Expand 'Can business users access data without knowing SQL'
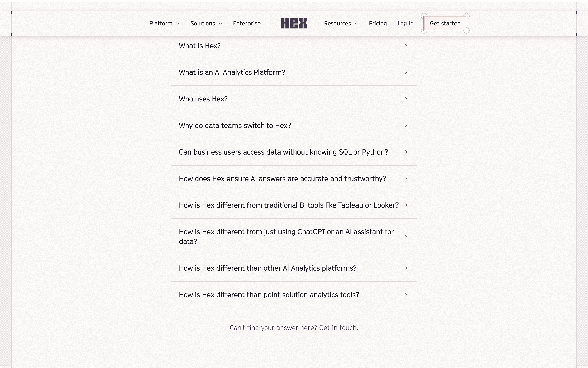Screen dimensions: 588x368 click(x=294, y=152)
